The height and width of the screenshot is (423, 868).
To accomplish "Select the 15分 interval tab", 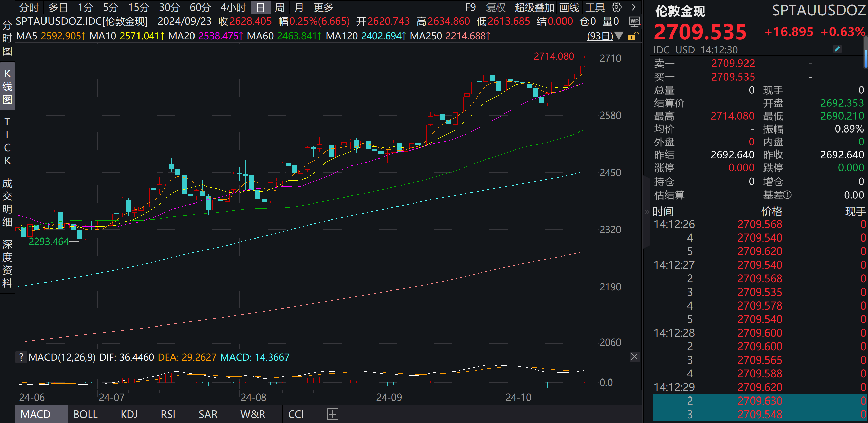I will 138,7.
